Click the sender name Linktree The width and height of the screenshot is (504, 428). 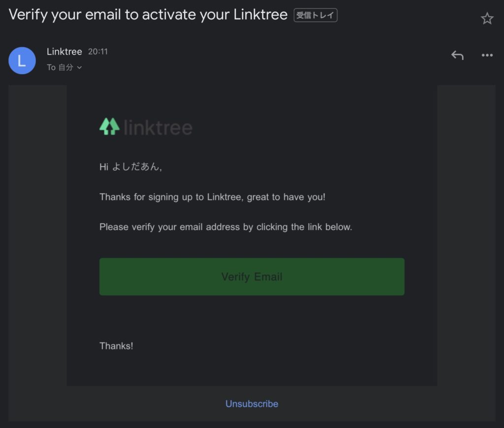(64, 52)
